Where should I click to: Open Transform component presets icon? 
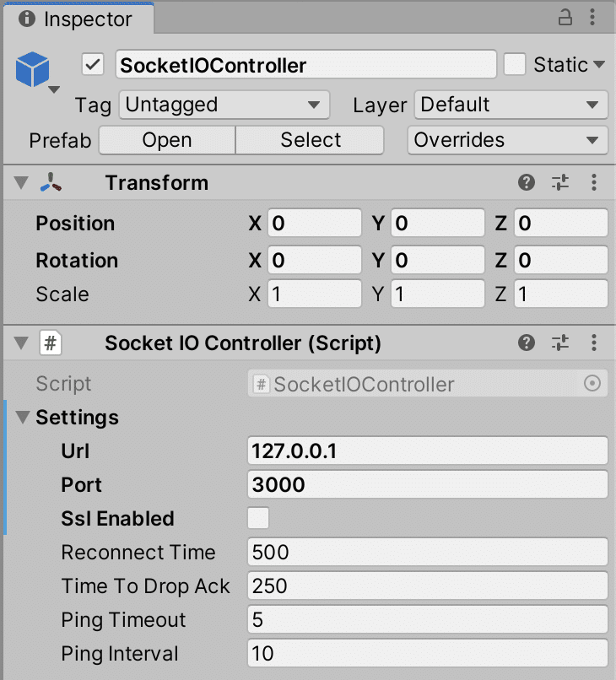[x=561, y=183]
